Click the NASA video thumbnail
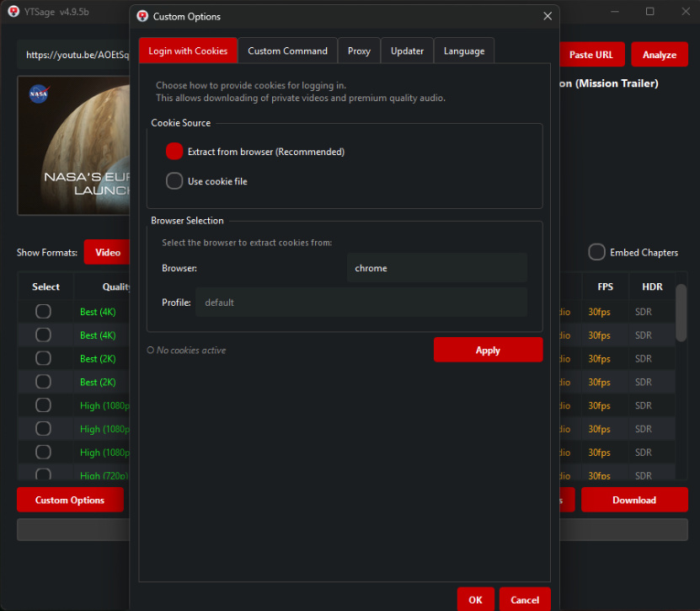This screenshot has height=611, width=700. click(x=74, y=146)
